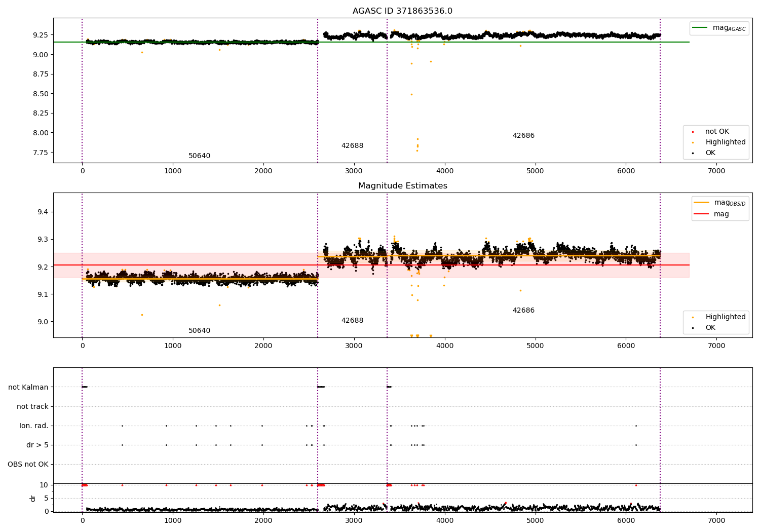760x532 pixels.
Task: Click the title 'AGASC ID 371863536.0'
Action: (x=402, y=11)
